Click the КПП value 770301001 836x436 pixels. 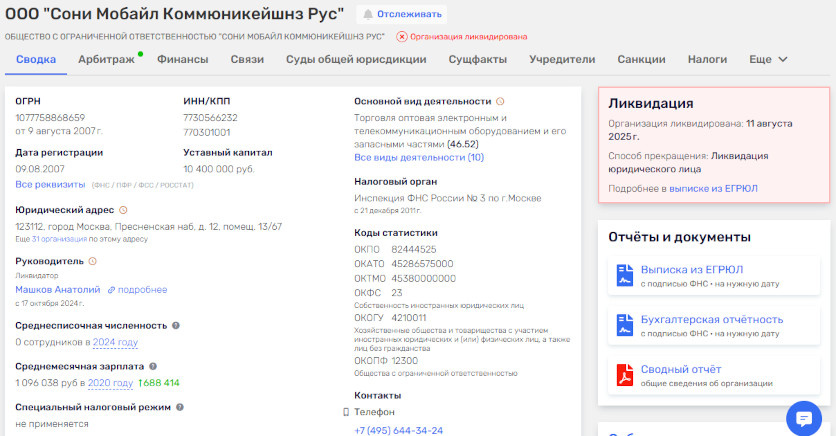point(207,132)
